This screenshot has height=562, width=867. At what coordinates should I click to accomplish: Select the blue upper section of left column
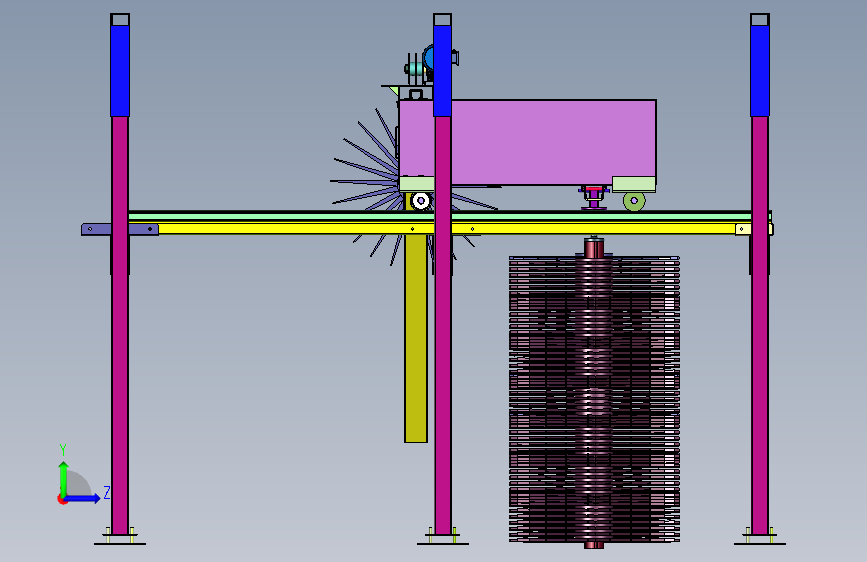pyautogui.click(x=120, y=71)
